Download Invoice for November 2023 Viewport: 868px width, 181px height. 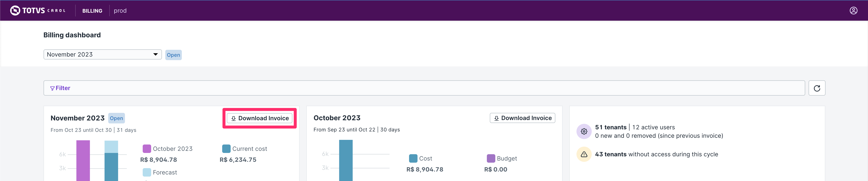tap(259, 118)
